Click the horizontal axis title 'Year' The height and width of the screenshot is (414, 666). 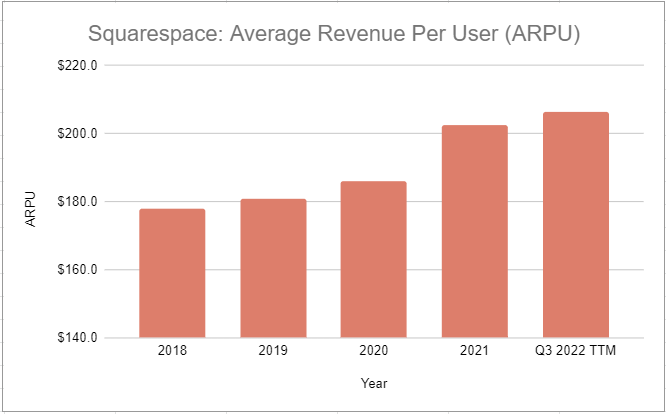click(x=374, y=383)
